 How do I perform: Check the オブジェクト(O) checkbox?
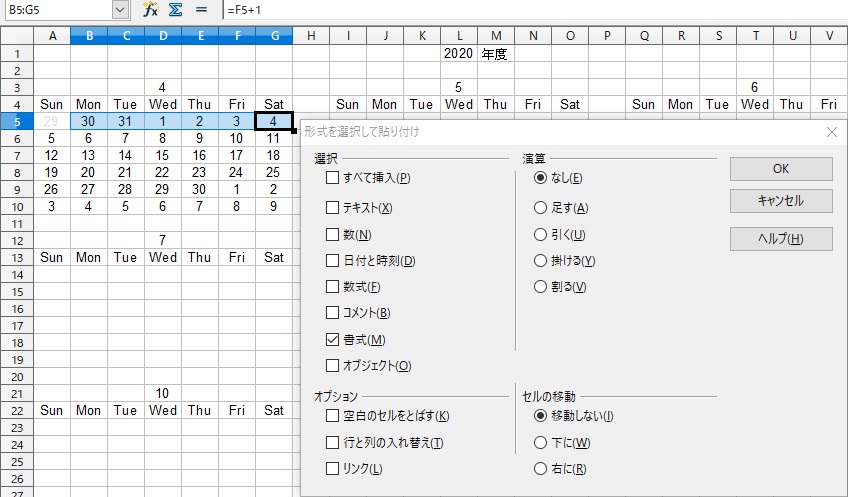[x=332, y=365]
